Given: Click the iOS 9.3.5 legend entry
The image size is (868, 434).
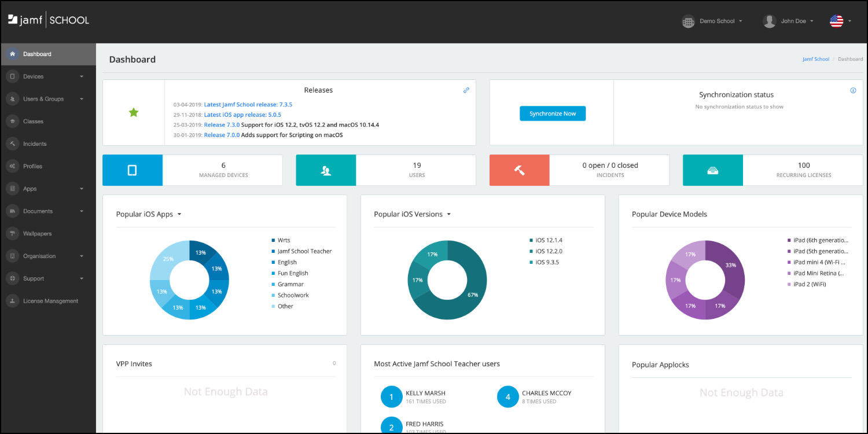Looking at the screenshot, I should (544, 262).
